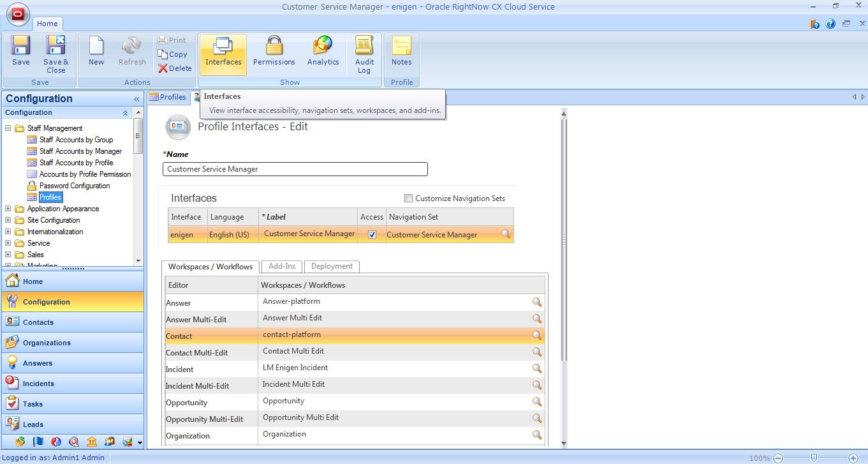Image resolution: width=868 pixels, height=464 pixels.
Task: Expand the Application Appearance folder
Action: 8,209
